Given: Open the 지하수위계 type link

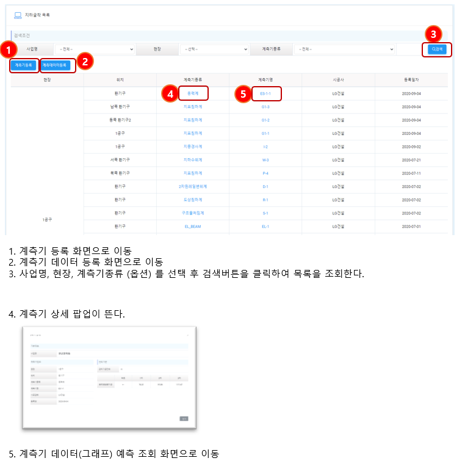Looking at the screenshot, I should [193, 160].
